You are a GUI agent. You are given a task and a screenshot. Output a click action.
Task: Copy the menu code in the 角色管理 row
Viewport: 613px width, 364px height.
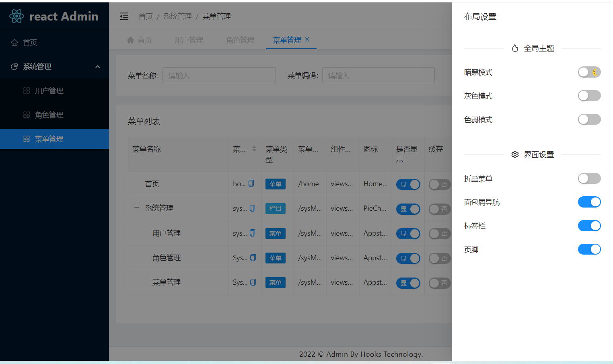[x=253, y=257]
